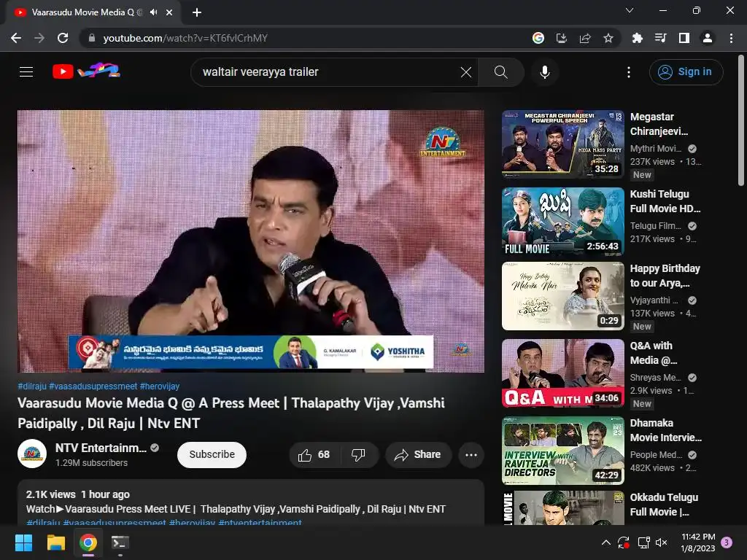Open Terminal from taskbar

pos(120,542)
